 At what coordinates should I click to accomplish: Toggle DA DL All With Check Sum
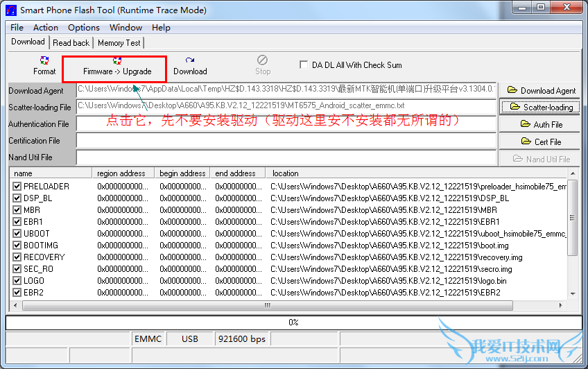(x=304, y=65)
